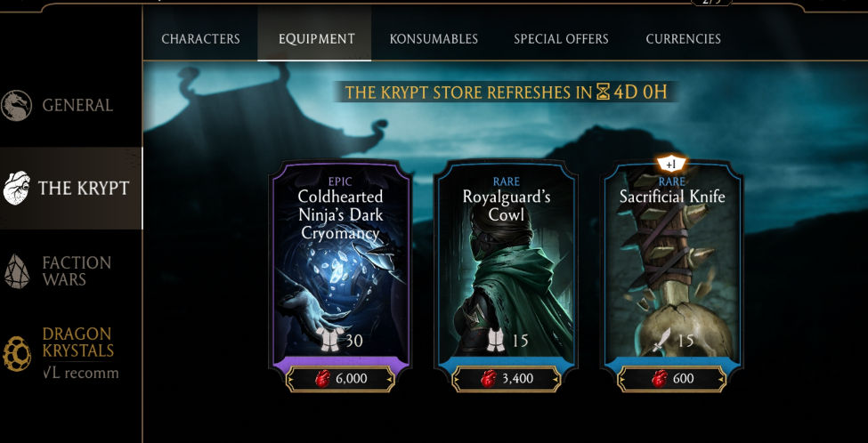Viewport: 868px width, 443px height.
Task: Click the Faction Wars crystal icon
Action: click(17, 271)
